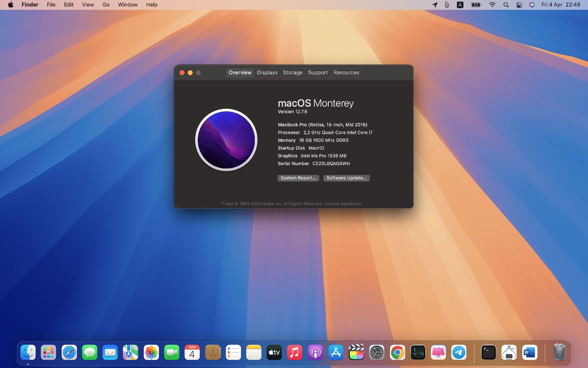588x368 pixels.
Task: Click the Memory 16 GB 1600 MHz DDR3 line
Action: click(x=313, y=140)
